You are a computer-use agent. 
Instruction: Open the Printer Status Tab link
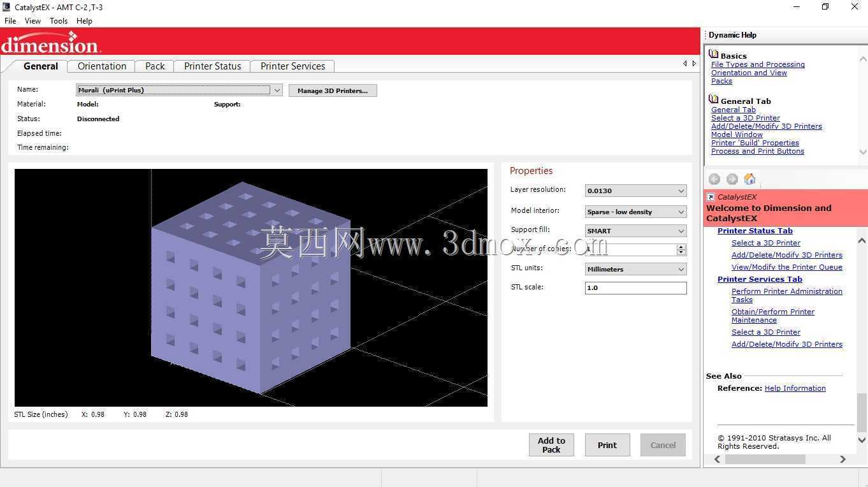pyautogui.click(x=755, y=231)
